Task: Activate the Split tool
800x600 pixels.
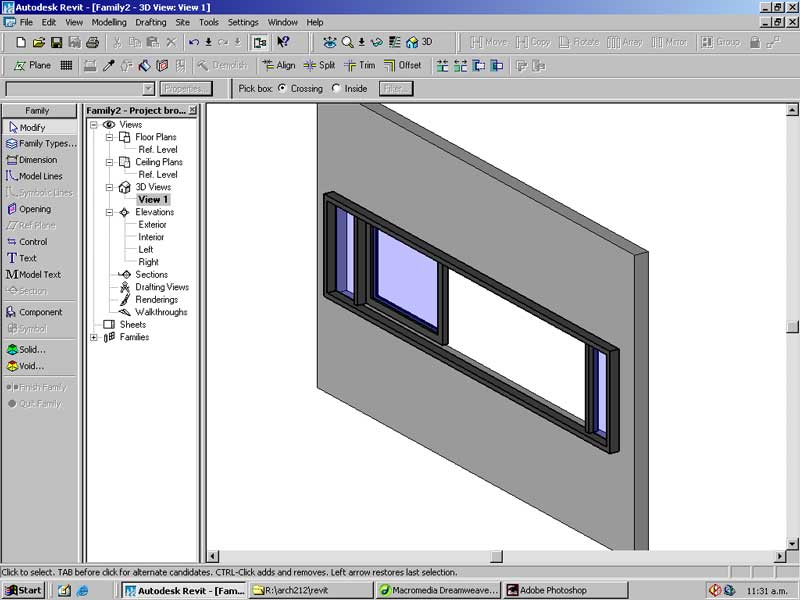Action: click(319, 65)
